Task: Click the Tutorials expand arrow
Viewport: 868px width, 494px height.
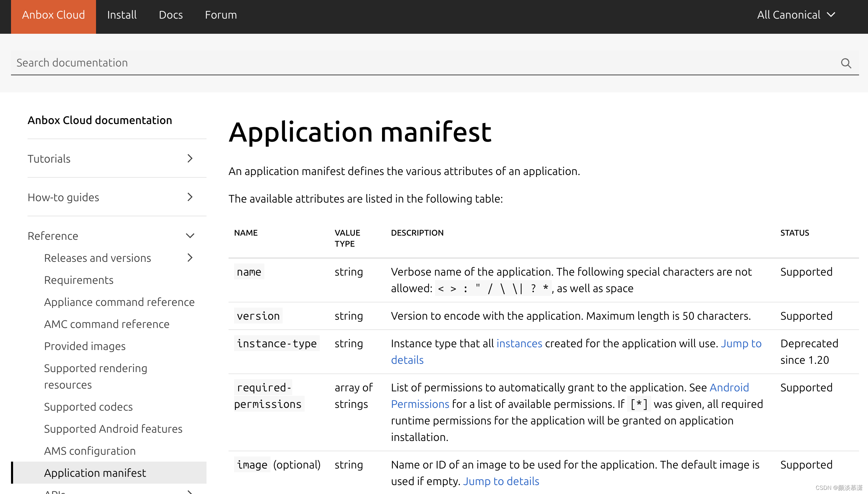Action: pos(190,158)
